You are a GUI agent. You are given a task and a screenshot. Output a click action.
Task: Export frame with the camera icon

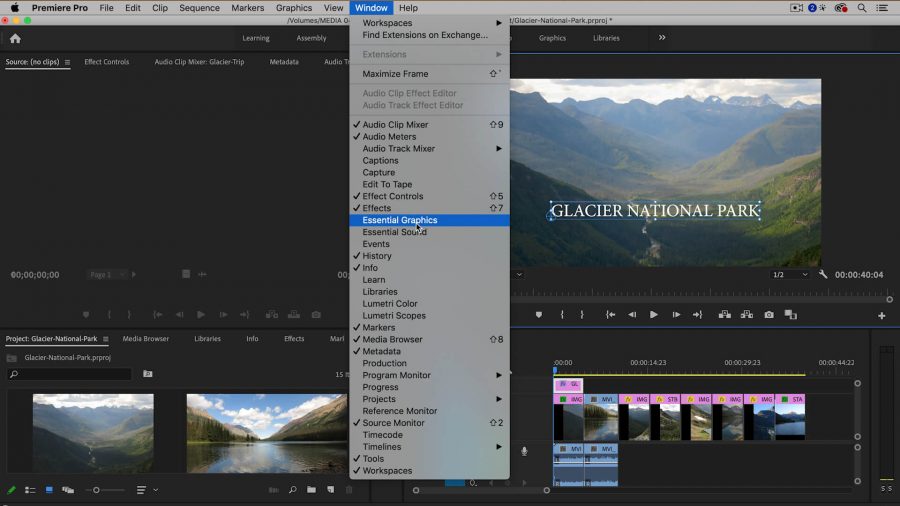769,315
